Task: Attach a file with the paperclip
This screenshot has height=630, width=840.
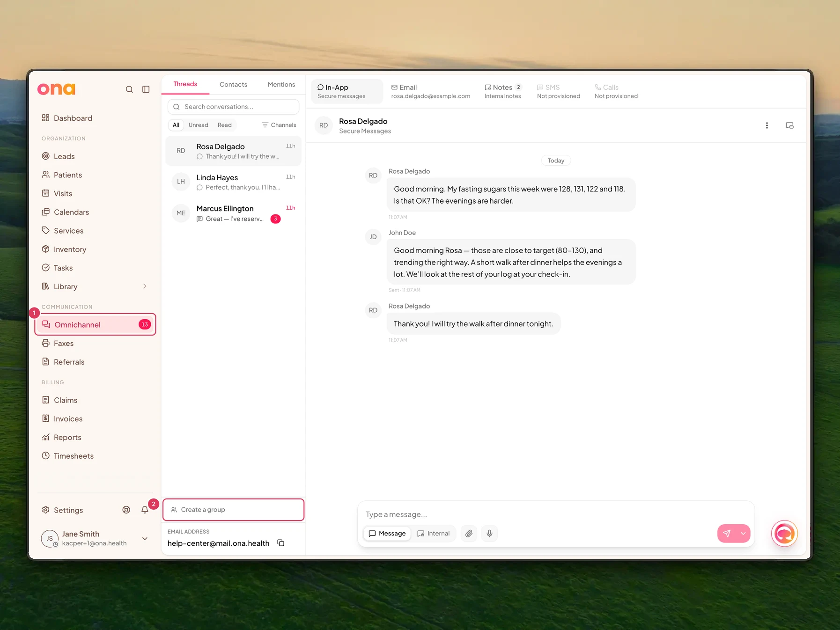Action: point(469,534)
